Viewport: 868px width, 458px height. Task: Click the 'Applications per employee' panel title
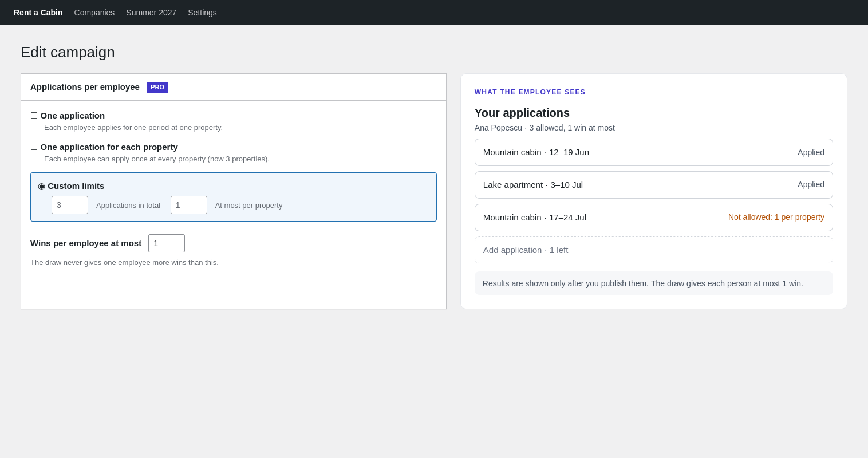click(85, 87)
